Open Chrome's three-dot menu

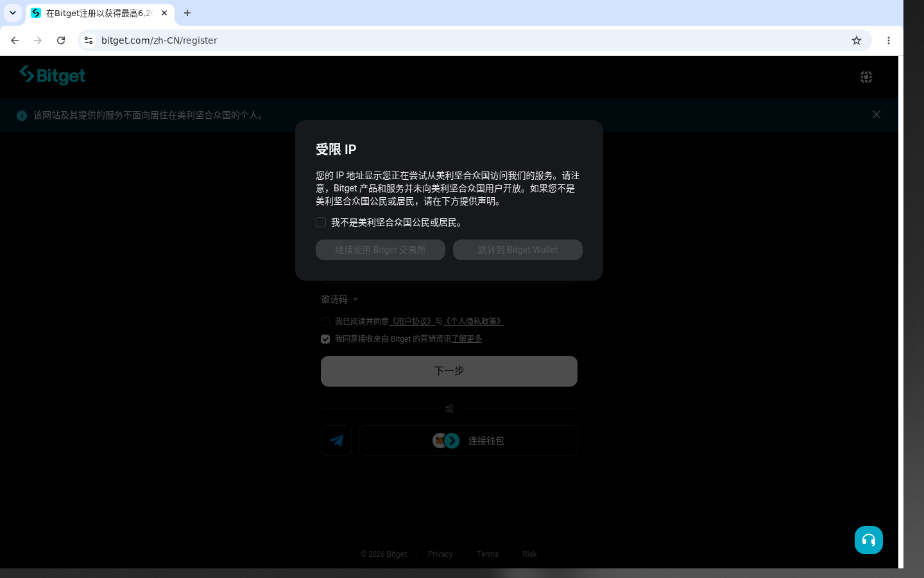tap(889, 40)
